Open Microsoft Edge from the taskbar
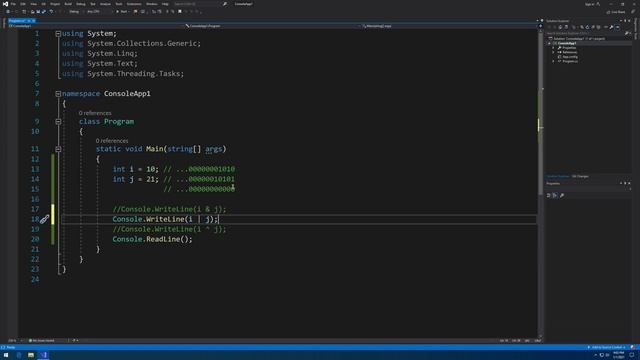 [19, 355]
